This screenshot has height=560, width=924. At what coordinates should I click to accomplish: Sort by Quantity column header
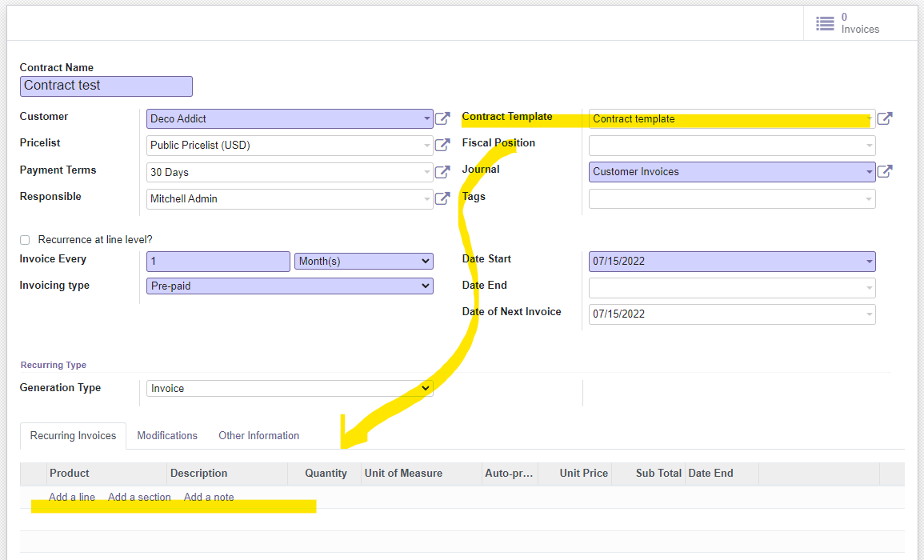(325, 474)
